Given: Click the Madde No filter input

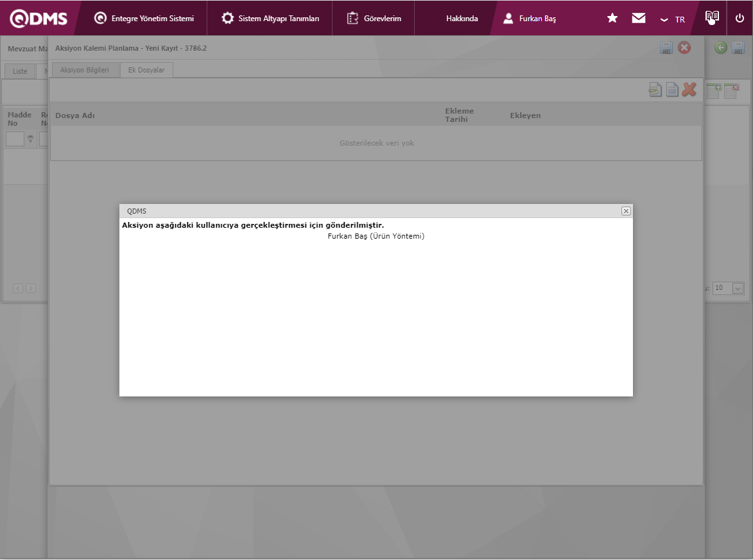Looking at the screenshot, I should pyautogui.click(x=15, y=139).
